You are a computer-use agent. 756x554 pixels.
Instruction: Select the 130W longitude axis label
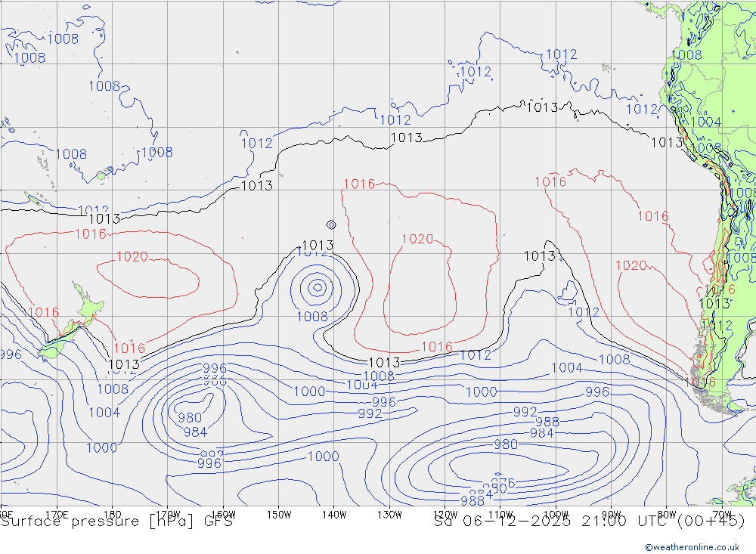coord(389,515)
